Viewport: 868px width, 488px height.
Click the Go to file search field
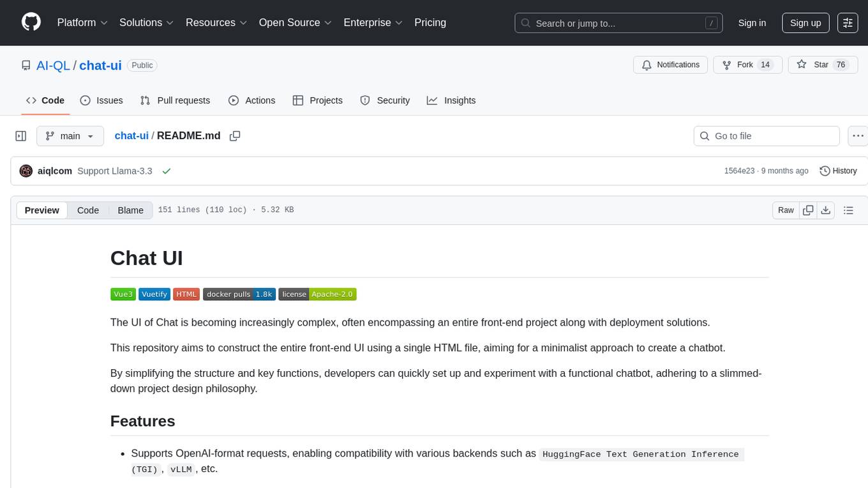766,136
